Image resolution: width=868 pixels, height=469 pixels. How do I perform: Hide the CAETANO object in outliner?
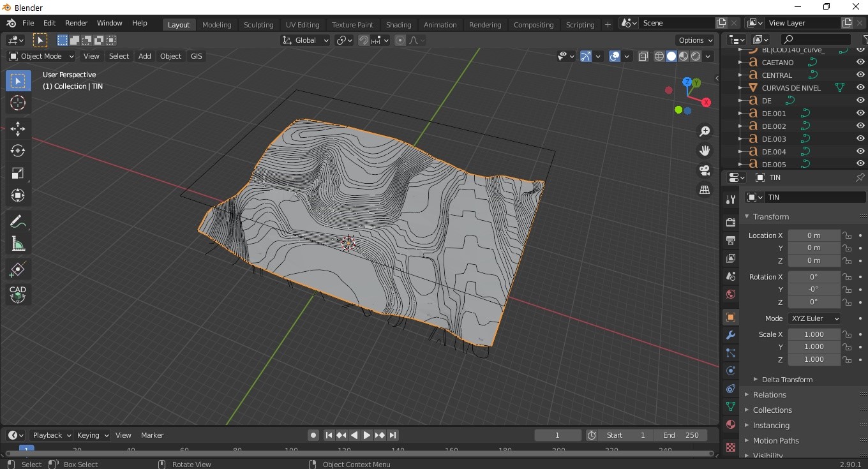coord(860,63)
